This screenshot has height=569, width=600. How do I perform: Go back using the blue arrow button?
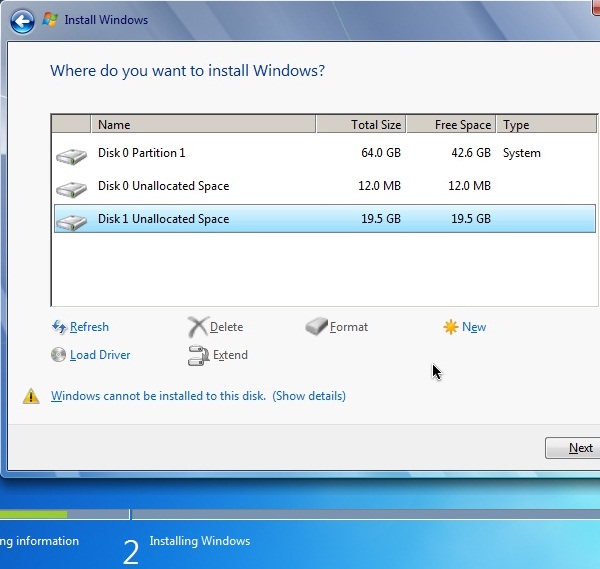tap(22, 21)
